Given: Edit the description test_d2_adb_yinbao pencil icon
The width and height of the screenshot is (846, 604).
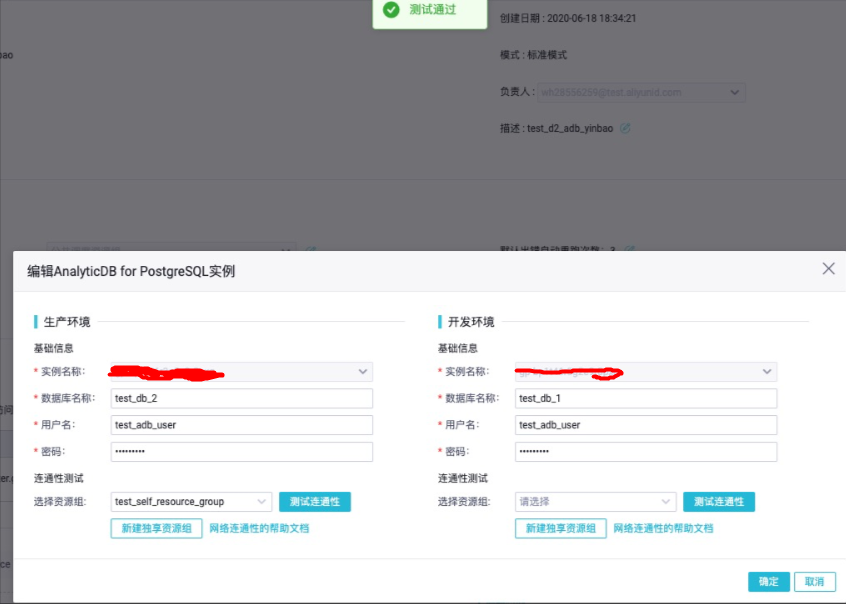Looking at the screenshot, I should coord(625,128).
